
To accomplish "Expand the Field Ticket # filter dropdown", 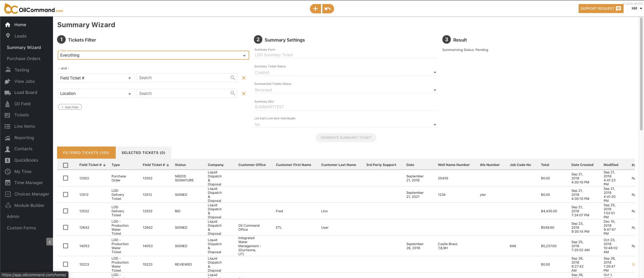I will coord(96,78).
